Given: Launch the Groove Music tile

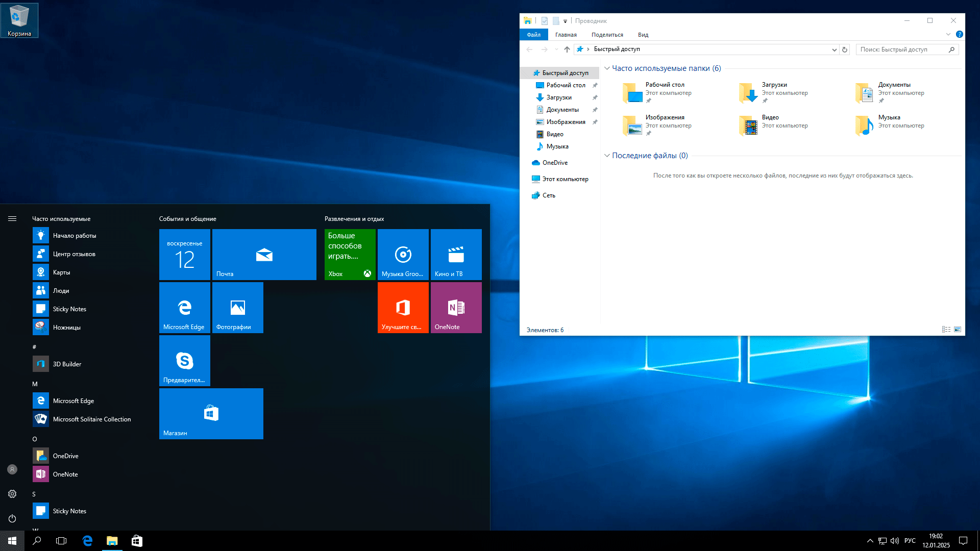Looking at the screenshot, I should tap(403, 255).
